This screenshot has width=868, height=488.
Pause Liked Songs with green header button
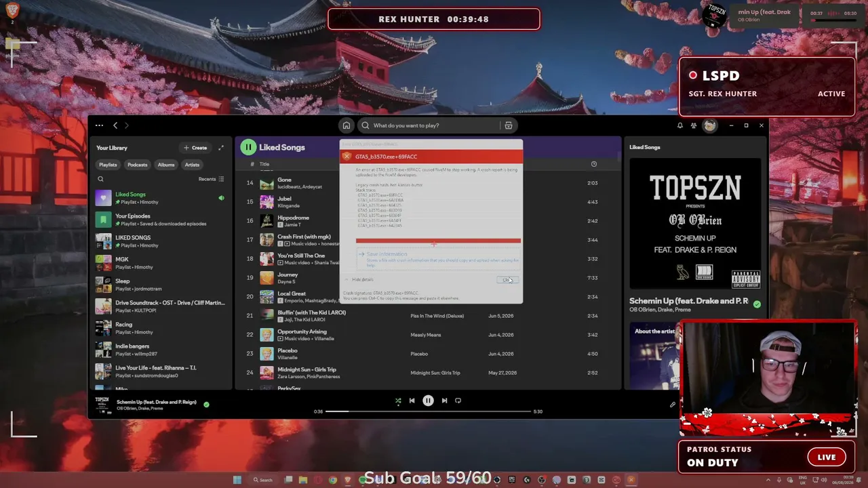[248, 147]
